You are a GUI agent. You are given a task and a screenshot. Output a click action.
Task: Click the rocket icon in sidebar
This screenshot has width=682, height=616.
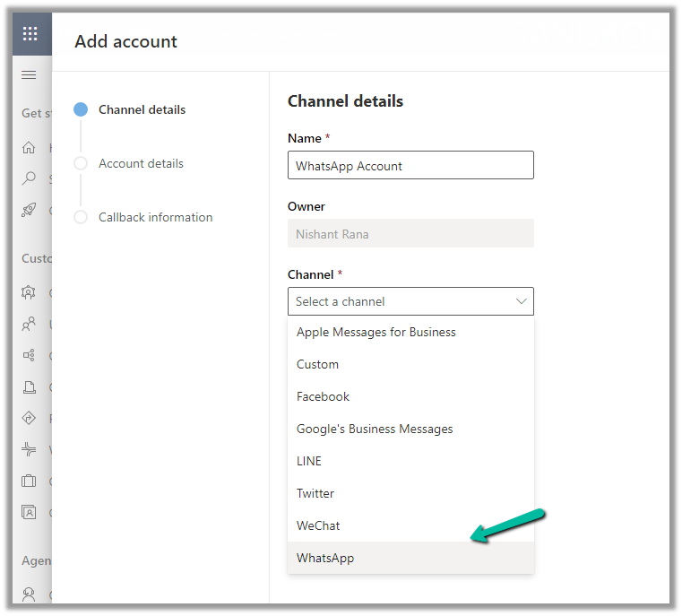click(30, 210)
